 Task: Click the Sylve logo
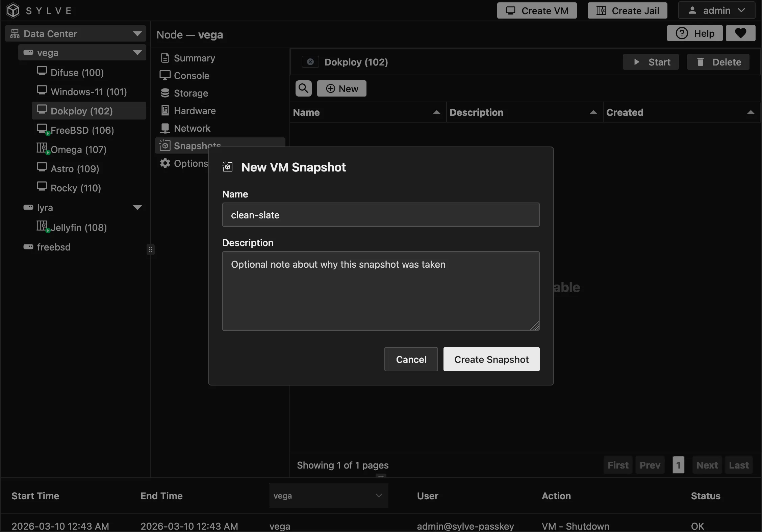(13, 10)
